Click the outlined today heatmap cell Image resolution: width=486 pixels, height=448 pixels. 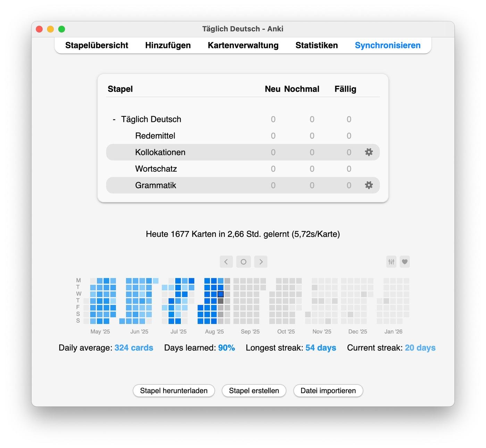coord(220,294)
